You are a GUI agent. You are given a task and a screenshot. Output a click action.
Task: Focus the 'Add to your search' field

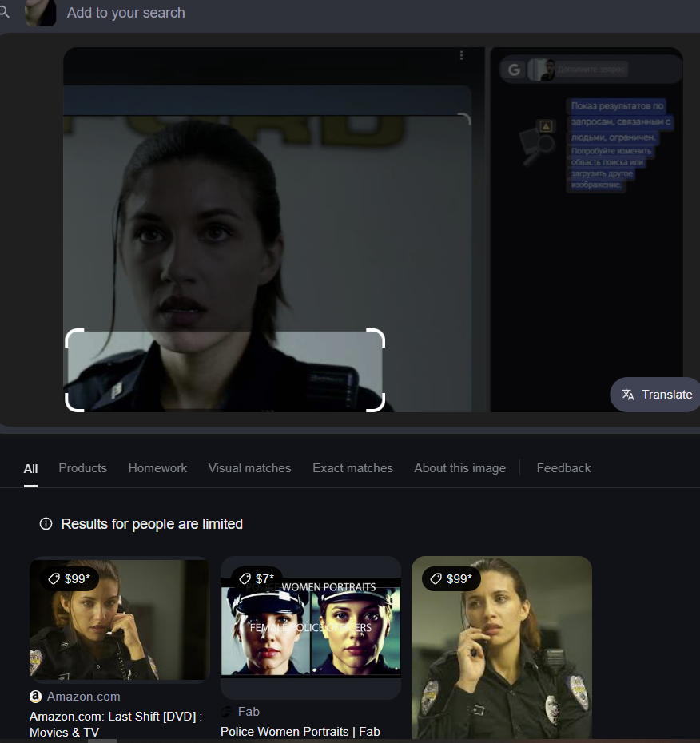point(125,13)
